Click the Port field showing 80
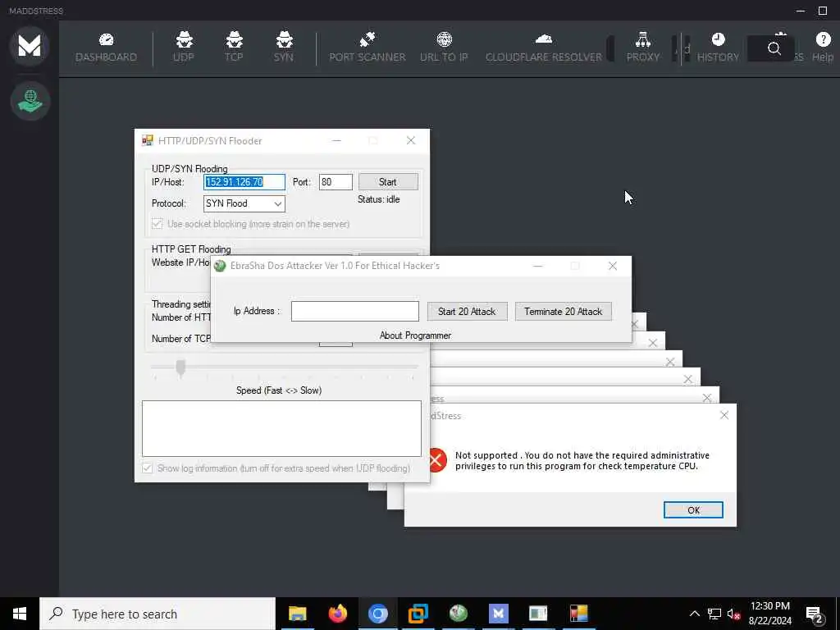 coord(336,182)
